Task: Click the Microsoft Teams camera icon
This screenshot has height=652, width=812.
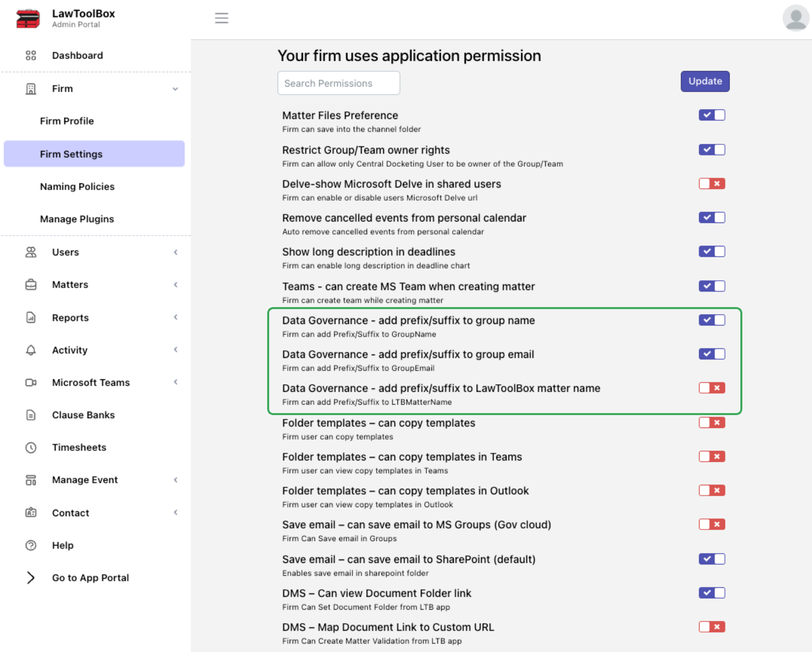Action: coord(31,383)
